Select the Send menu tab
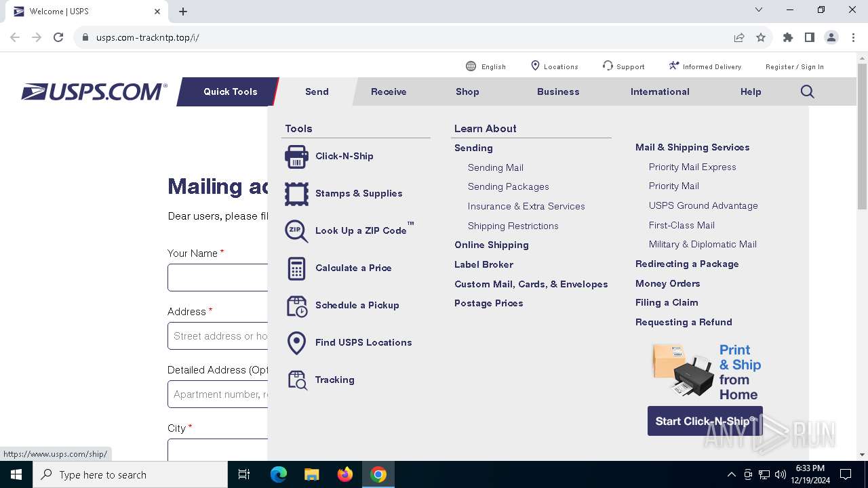This screenshot has width=868, height=488. (x=317, y=91)
